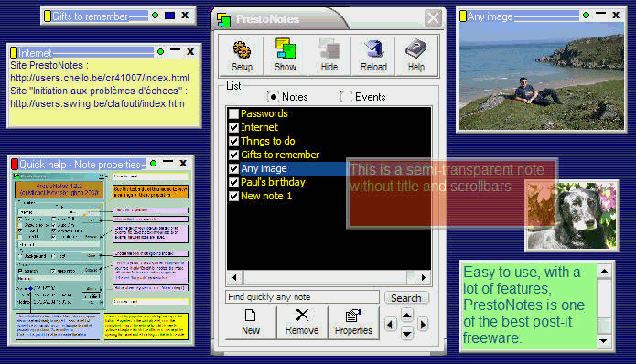Click yellow note icon in Gifts to remember title
The height and width of the screenshot is (364, 636).
[48, 16]
